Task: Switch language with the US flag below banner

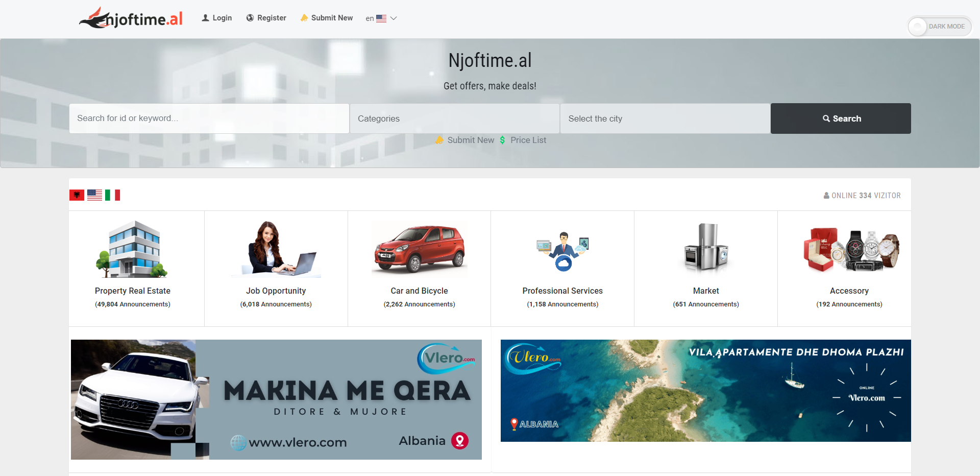Action: tap(94, 195)
